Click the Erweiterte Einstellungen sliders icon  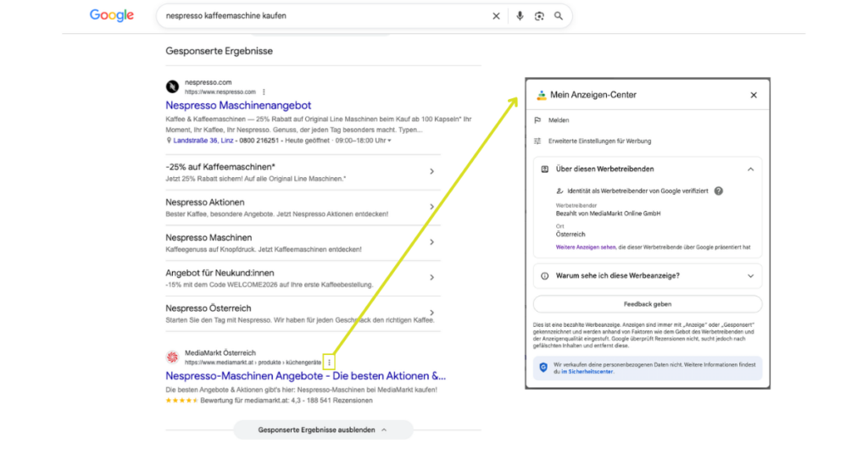click(537, 141)
